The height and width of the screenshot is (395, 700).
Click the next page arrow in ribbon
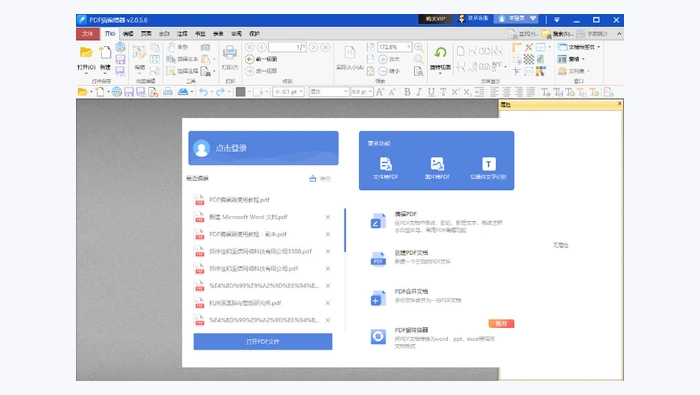point(313,47)
